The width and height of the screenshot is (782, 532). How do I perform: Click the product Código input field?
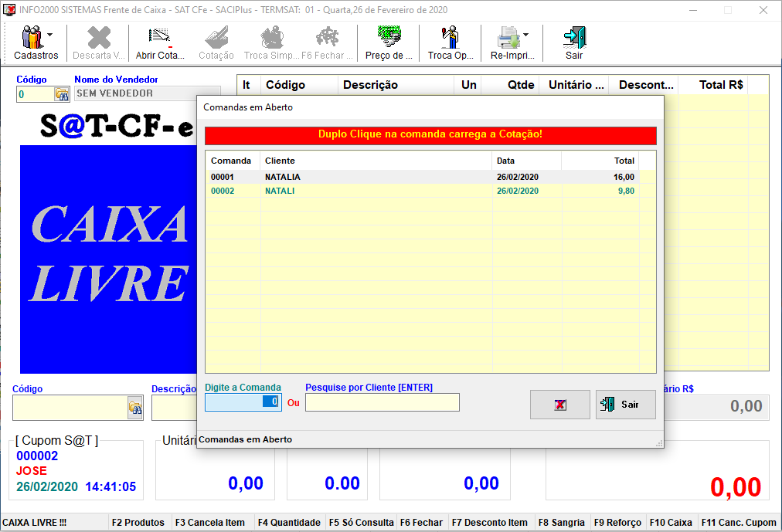(x=70, y=408)
